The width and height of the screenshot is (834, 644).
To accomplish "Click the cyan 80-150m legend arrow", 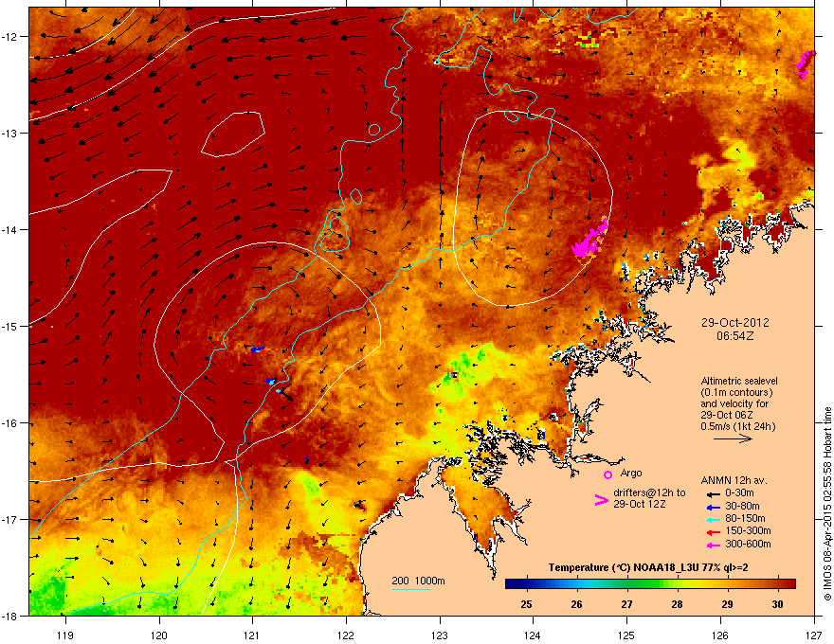I will 714,520.
